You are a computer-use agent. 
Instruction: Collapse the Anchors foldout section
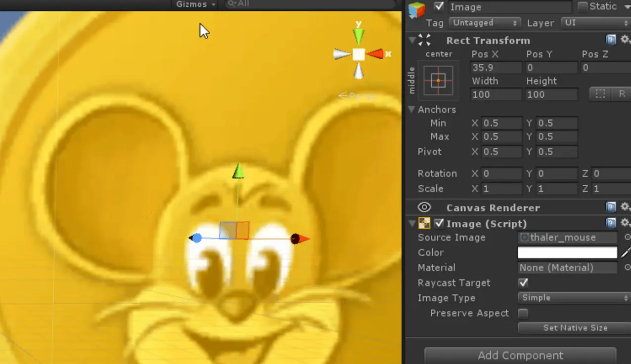pyautogui.click(x=411, y=109)
